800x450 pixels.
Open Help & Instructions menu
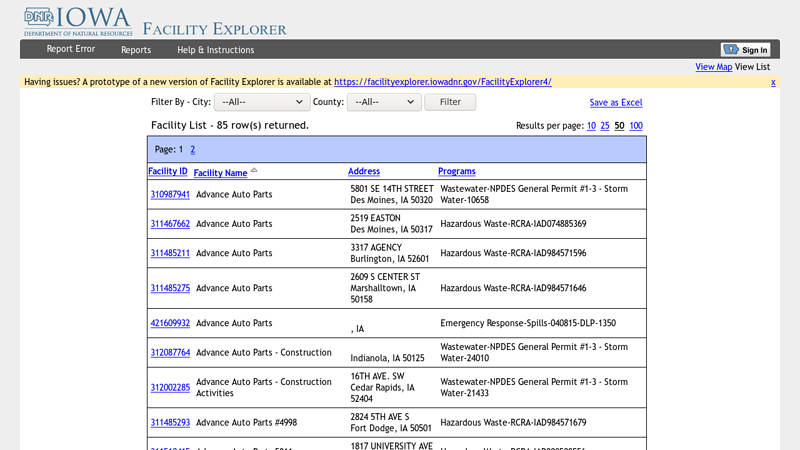click(x=216, y=50)
